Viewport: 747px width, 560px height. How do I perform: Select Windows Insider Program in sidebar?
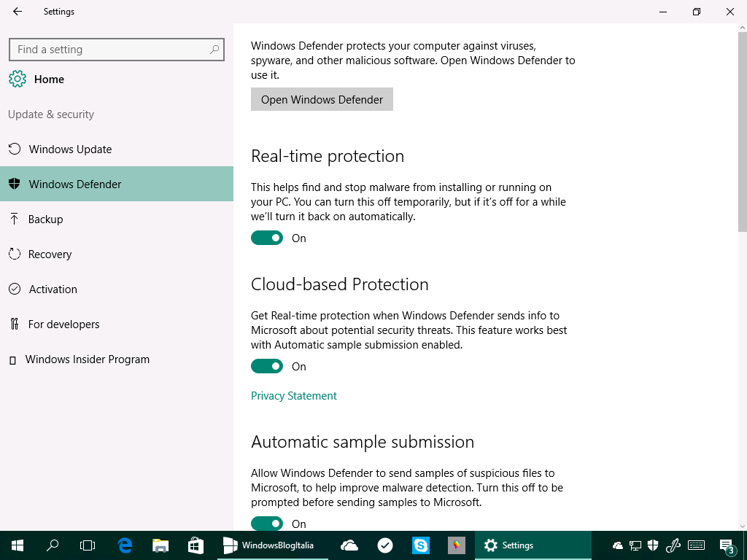[x=117, y=359]
